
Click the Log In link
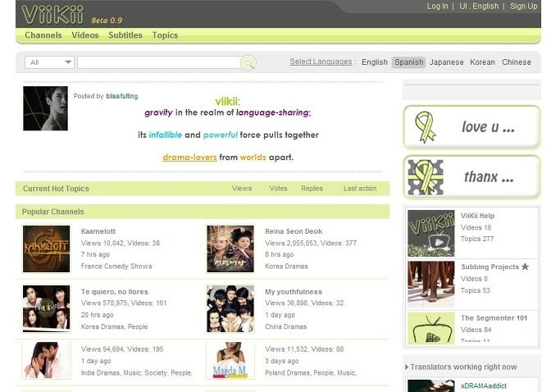[x=438, y=6]
